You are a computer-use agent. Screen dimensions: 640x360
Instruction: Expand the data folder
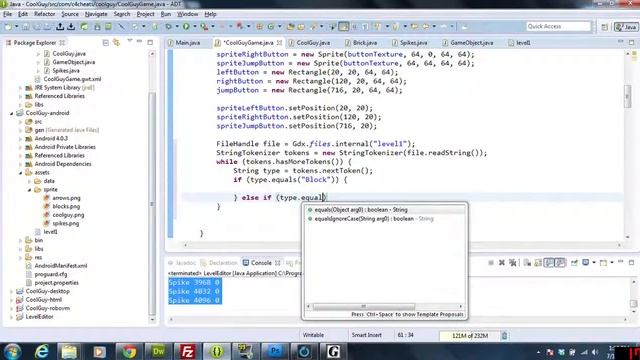[x=29, y=181]
